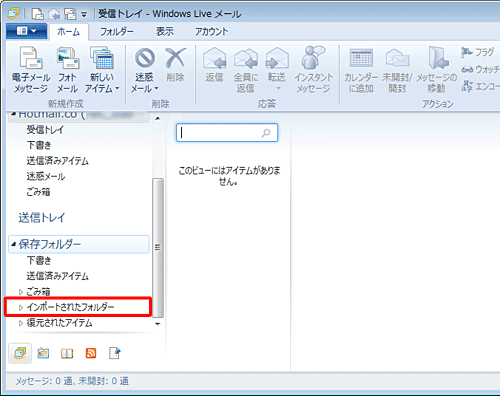The width and height of the screenshot is (500, 396).
Task: Click the 転送 forward icon
Action: (x=277, y=58)
